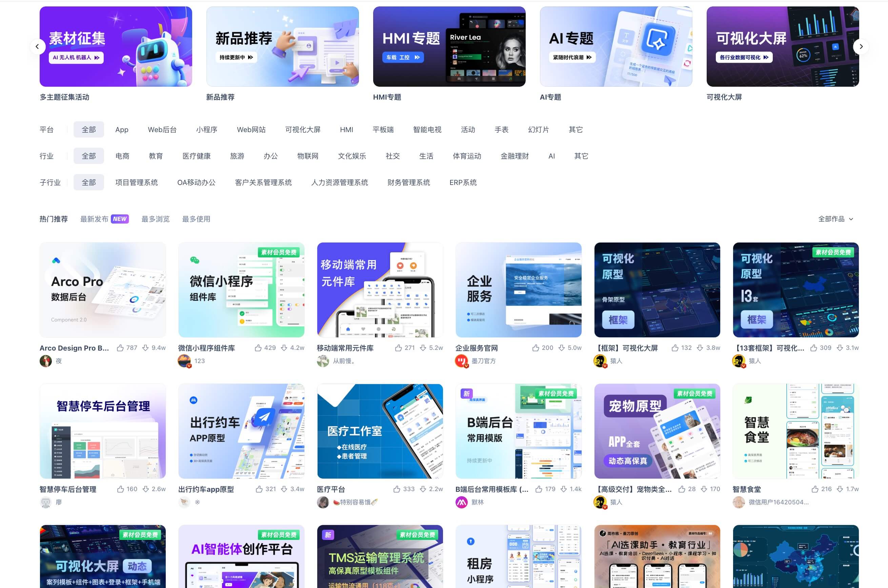Like the 智慧停车后台管理 template
The height and width of the screenshot is (588, 888).
point(121,489)
